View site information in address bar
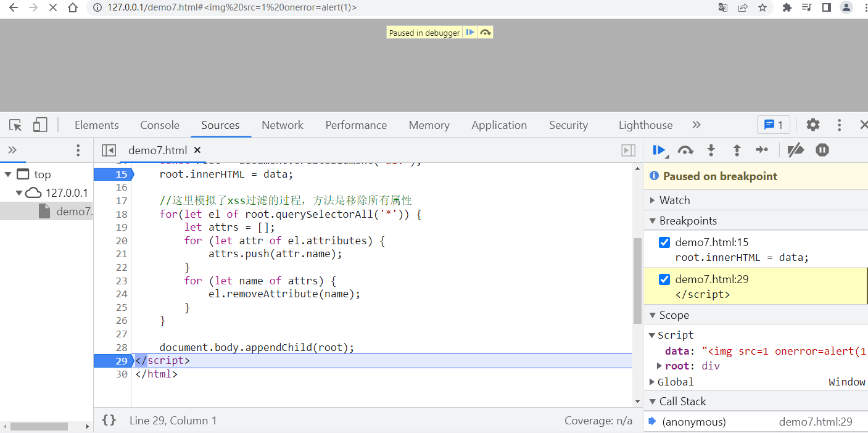 click(x=97, y=8)
